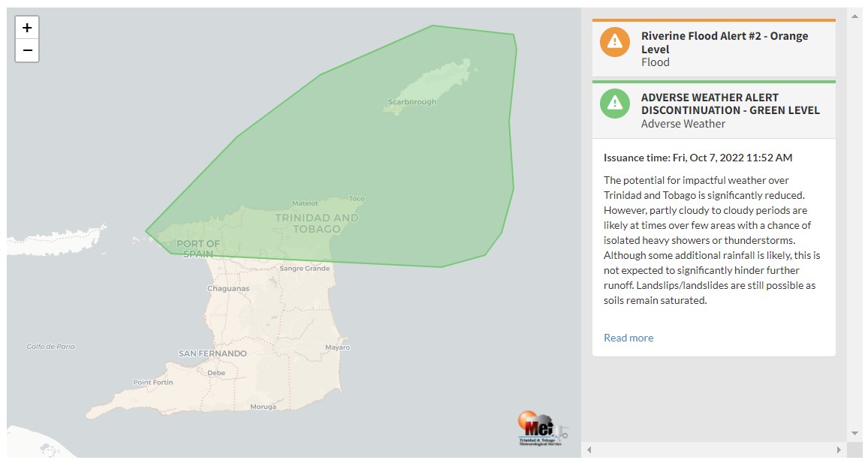Zoom out of the map
The height and width of the screenshot is (466, 868).
(27, 50)
